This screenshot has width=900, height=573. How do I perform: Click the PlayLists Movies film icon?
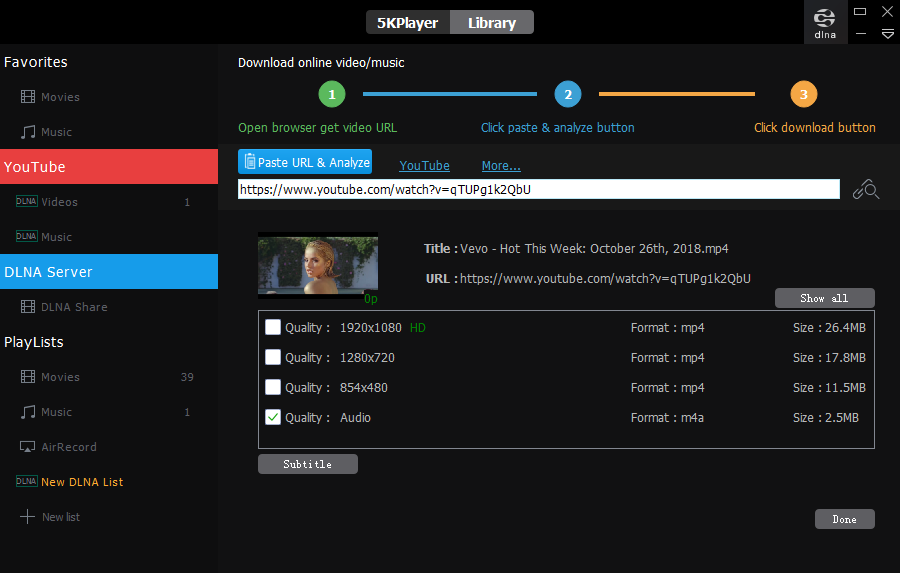tap(28, 377)
